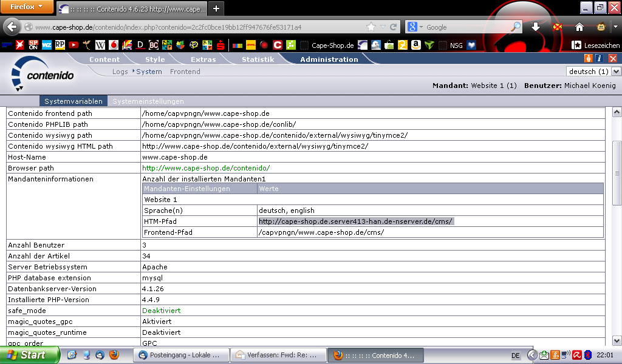Open the YouTube bookmark icon
Screen dimensions: 622x364
pos(73,45)
